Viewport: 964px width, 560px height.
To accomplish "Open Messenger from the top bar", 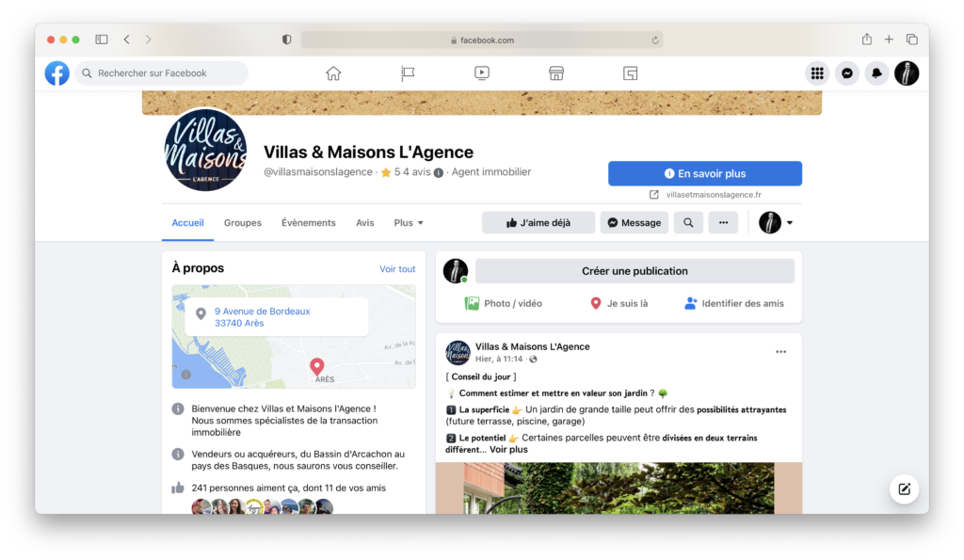I will point(847,73).
